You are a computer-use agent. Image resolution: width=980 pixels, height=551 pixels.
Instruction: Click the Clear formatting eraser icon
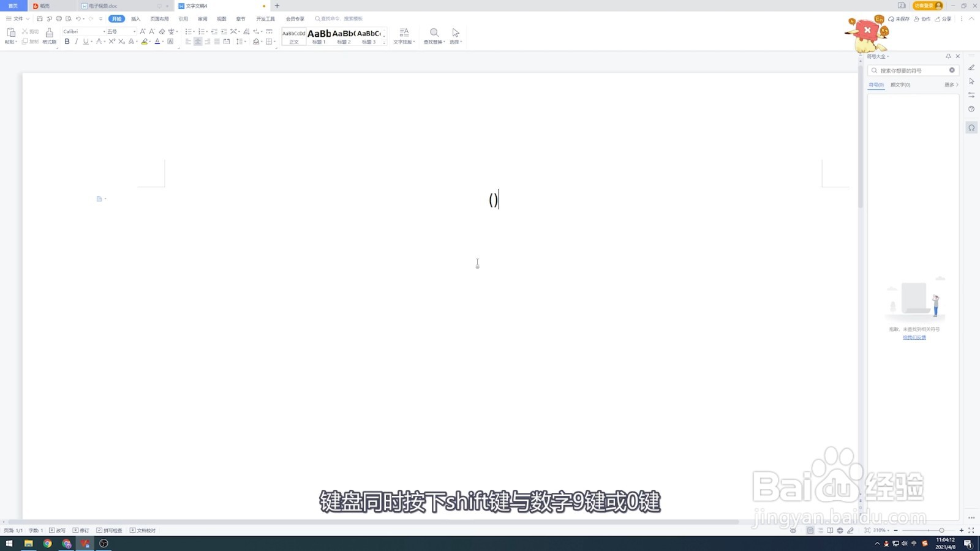tap(162, 31)
